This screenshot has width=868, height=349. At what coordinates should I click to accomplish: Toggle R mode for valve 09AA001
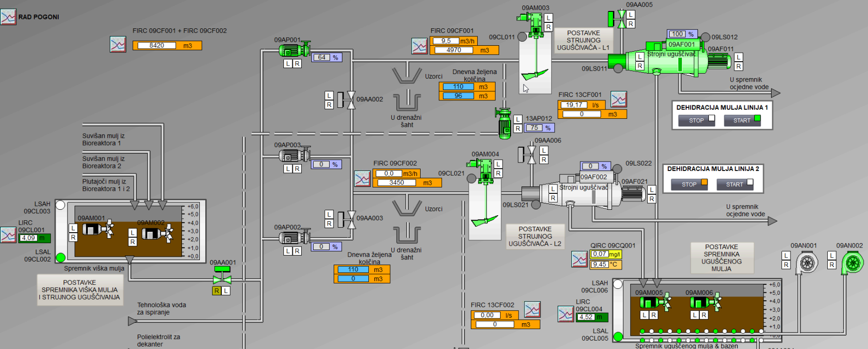pyautogui.click(x=217, y=291)
